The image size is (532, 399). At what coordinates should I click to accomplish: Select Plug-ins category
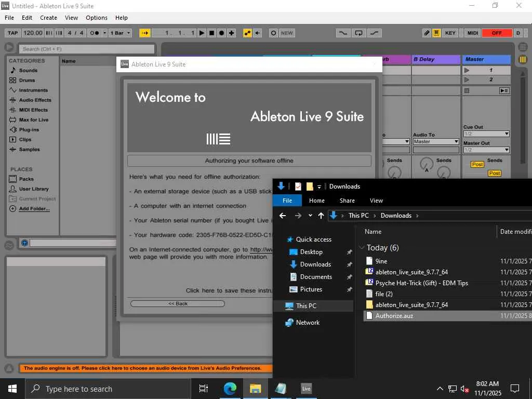[x=29, y=129]
